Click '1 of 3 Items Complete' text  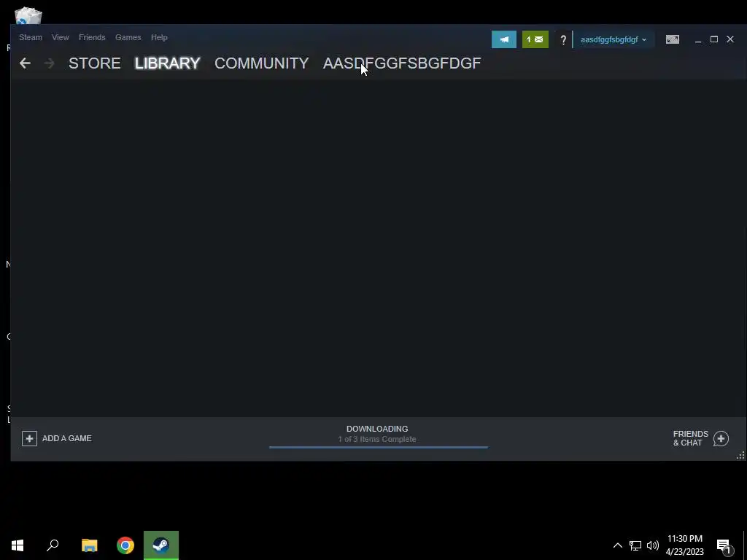[377, 439]
